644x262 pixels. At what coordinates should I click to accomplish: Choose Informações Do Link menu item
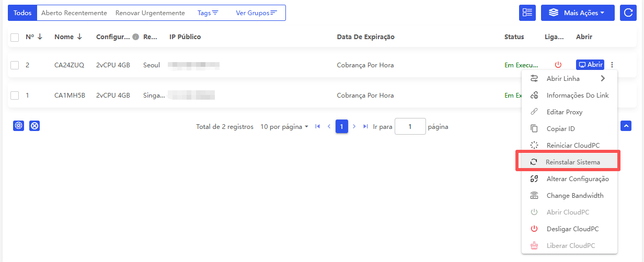(x=570, y=96)
